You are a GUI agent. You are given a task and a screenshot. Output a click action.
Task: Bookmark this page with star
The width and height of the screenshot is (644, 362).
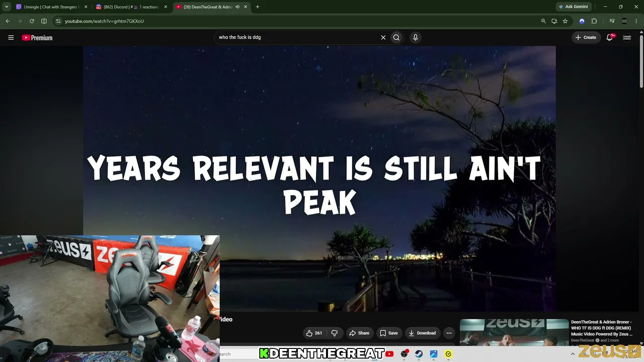tap(565, 21)
